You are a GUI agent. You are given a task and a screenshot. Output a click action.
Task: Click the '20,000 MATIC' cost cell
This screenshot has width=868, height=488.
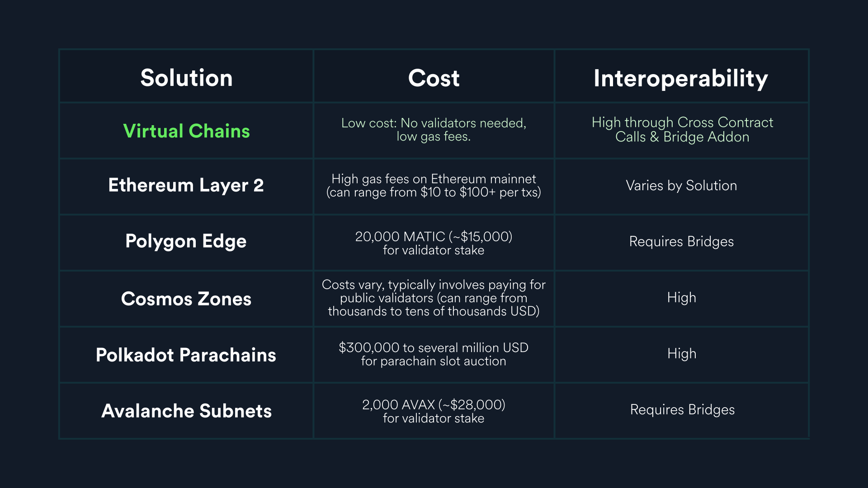pyautogui.click(x=434, y=243)
